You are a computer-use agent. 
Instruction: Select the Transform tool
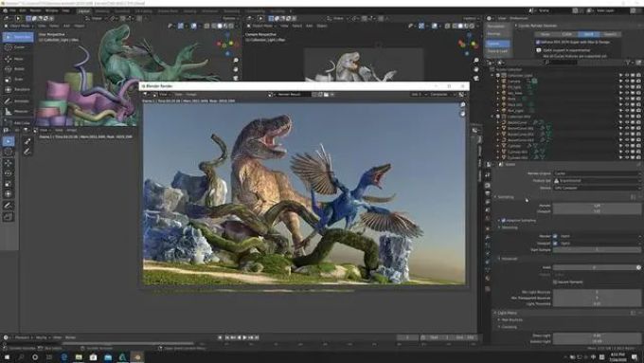point(18,89)
